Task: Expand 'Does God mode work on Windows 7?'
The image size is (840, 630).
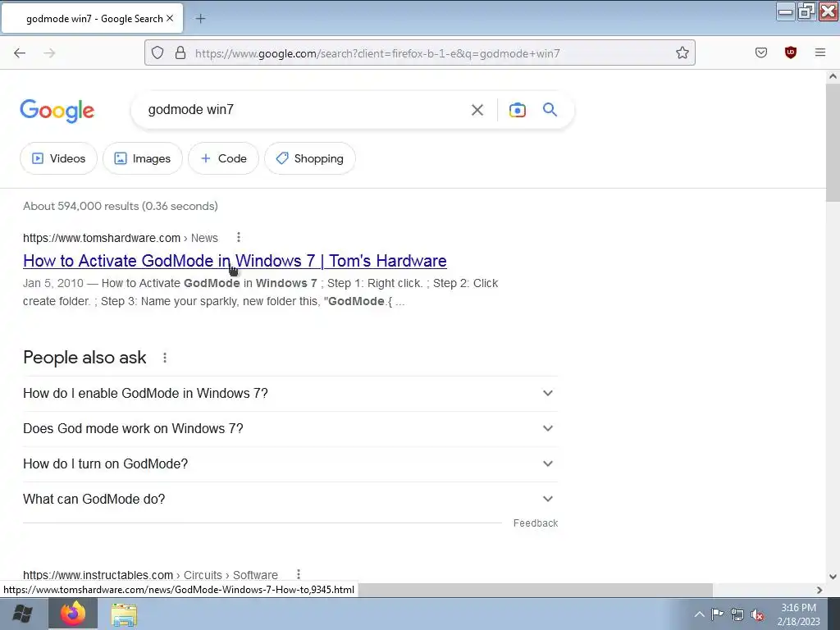Action: (290, 428)
